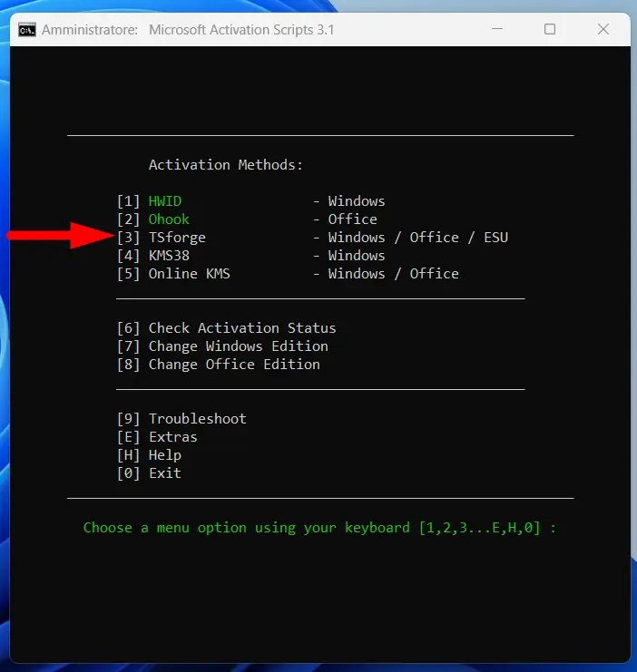Click the [2] marker beside Ohook
Viewport: 637px width, 672px height.
[x=129, y=219]
